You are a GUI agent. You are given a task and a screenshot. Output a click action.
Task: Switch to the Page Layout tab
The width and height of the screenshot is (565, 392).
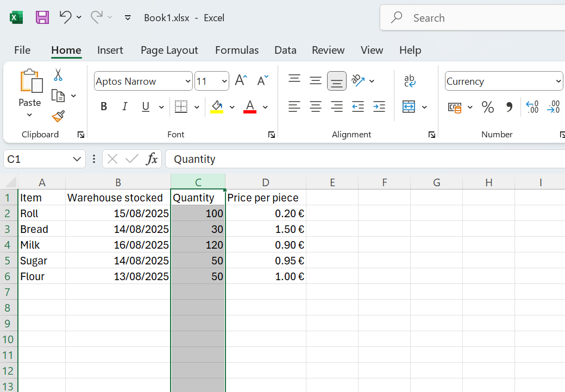coord(169,50)
